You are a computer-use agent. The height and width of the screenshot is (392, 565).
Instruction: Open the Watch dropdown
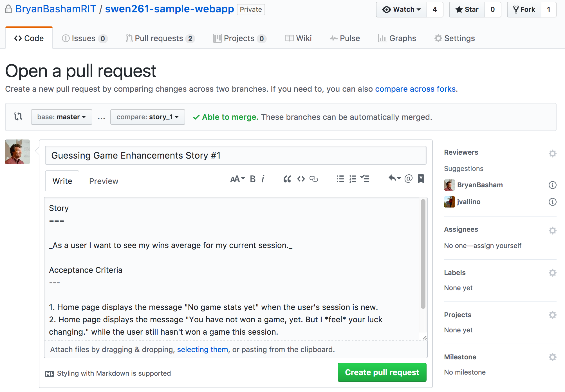[402, 10]
